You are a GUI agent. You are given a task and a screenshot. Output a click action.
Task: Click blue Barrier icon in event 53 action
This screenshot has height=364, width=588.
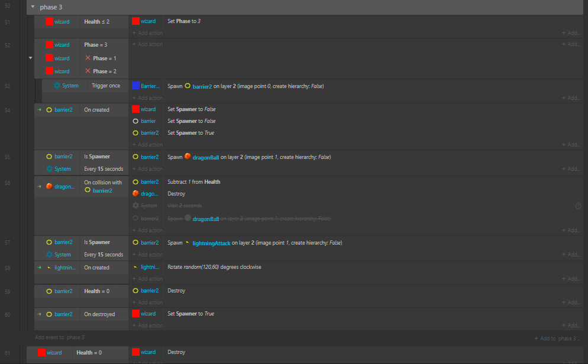pos(136,86)
